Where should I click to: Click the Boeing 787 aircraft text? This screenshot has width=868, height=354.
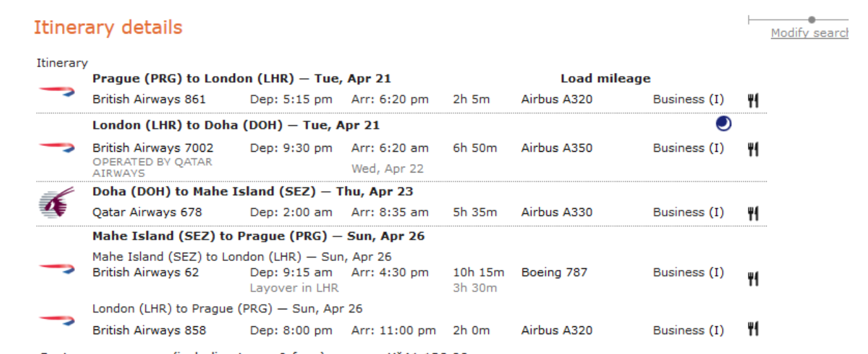tap(554, 273)
